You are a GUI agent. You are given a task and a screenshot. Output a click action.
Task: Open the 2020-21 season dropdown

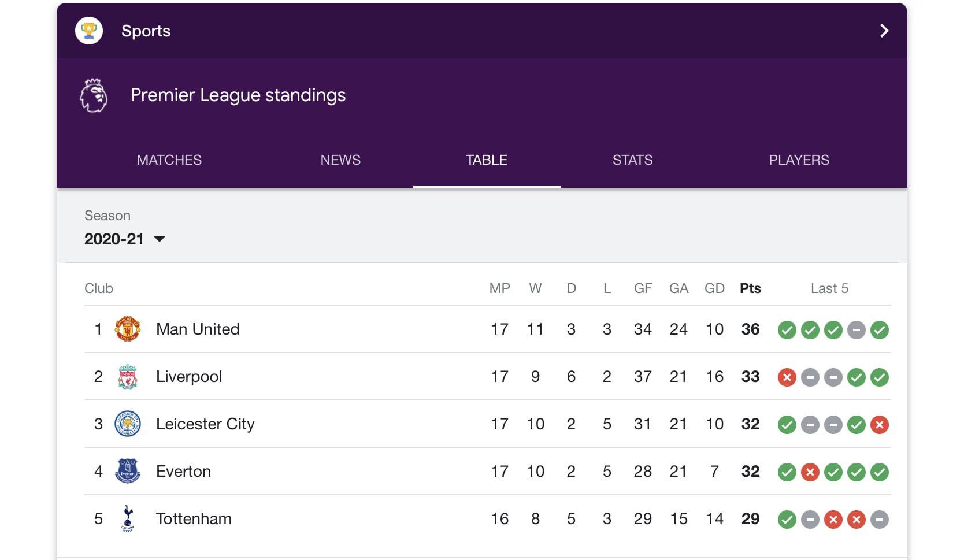[x=125, y=239]
